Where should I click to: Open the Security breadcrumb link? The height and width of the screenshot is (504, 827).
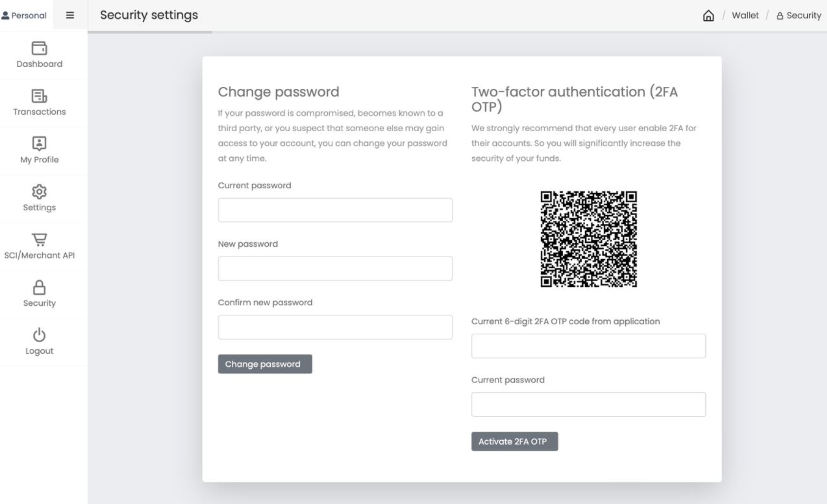coord(799,15)
